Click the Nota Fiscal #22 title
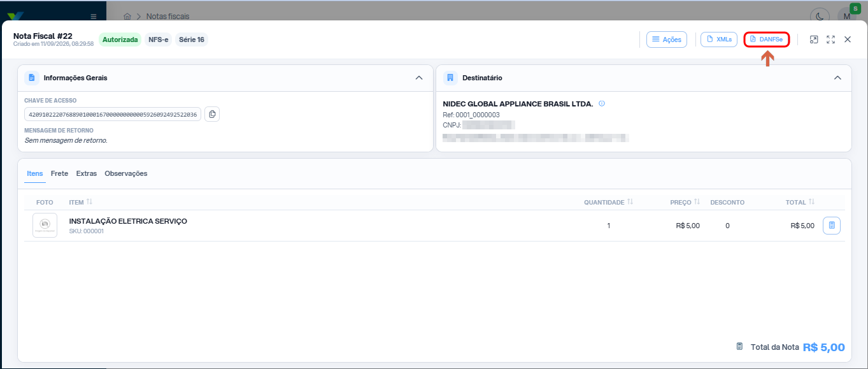Image resolution: width=868 pixels, height=369 pixels. click(x=43, y=36)
